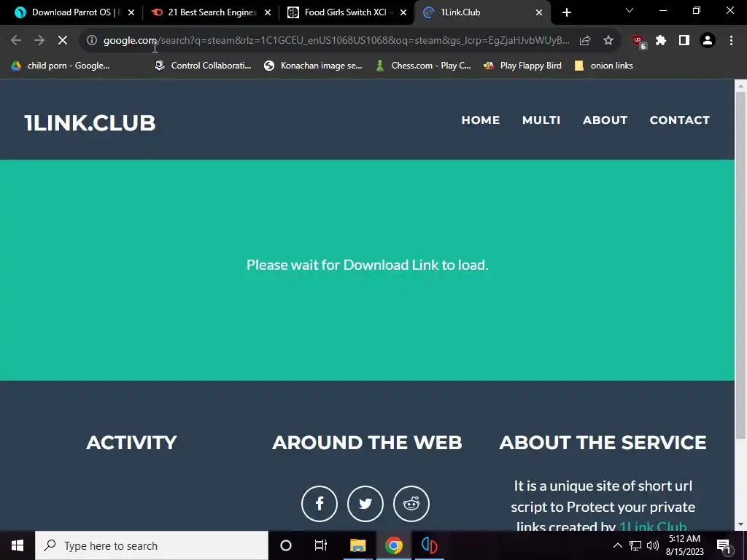747x560 pixels.
Task: Open Chrome's three-dot menu
Action: coord(731,41)
